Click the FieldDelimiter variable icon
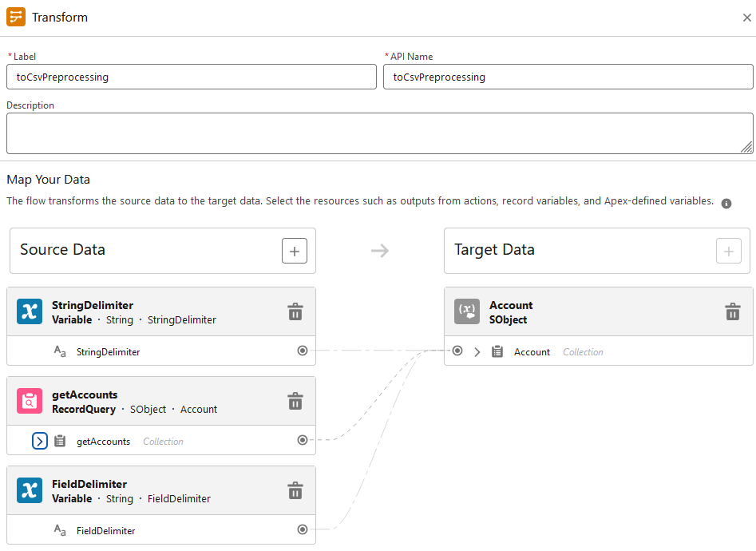Viewport: 756px width, 551px height. pos(30,490)
